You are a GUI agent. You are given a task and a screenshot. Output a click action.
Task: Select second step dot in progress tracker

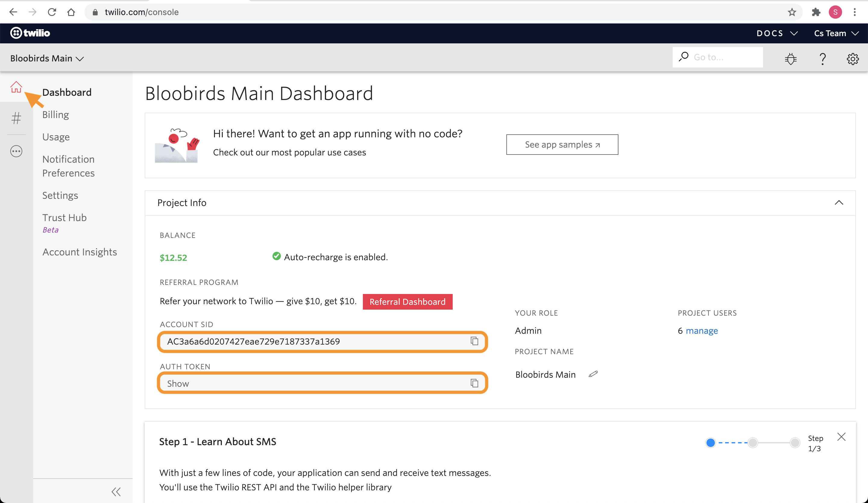[753, 442]
